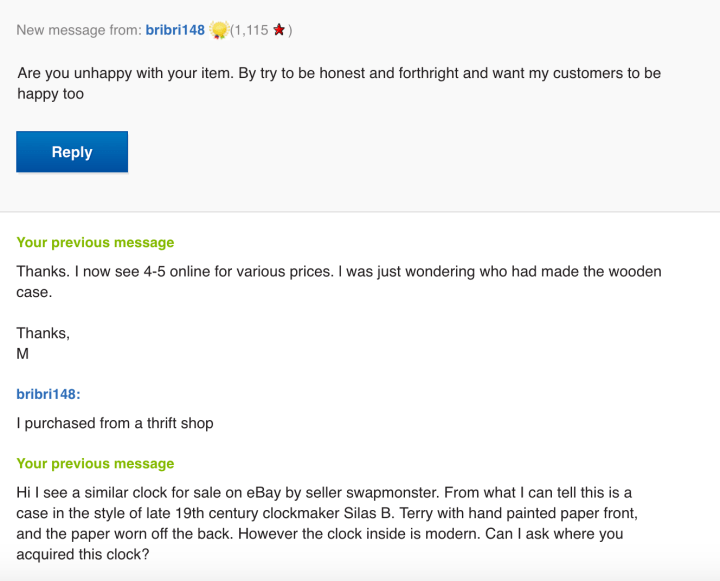Select the second "Your previous message" heading
This screenshot has height=581, width=720.
point(95,463)
